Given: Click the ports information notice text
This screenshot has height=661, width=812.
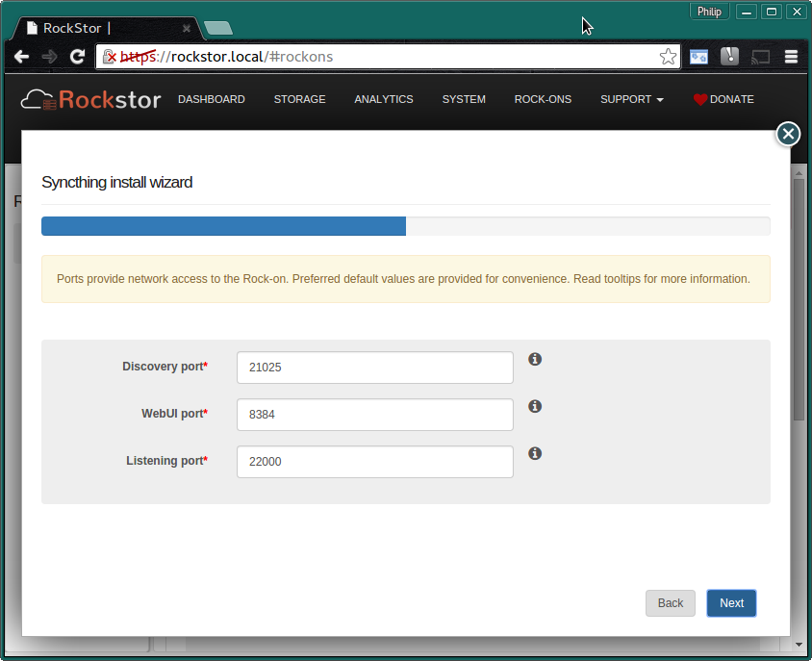Looking at the screenshot, I should pos(403,279).
